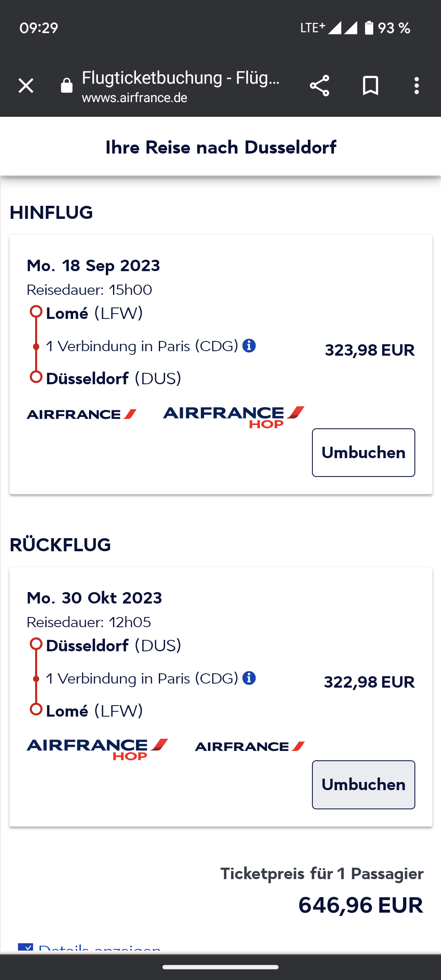
Task: Expand Details anzeigen chevron icon
Action: point(25,948)
